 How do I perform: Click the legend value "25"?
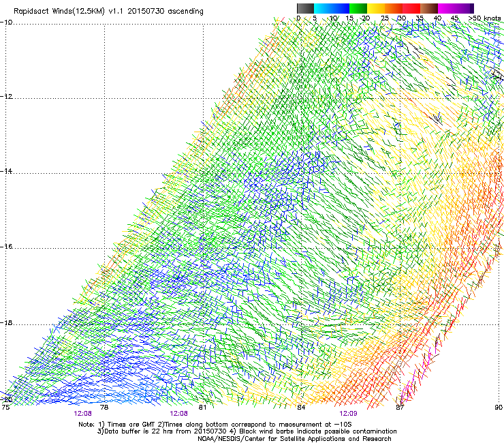pyautogui.click(x=385, y=18)
